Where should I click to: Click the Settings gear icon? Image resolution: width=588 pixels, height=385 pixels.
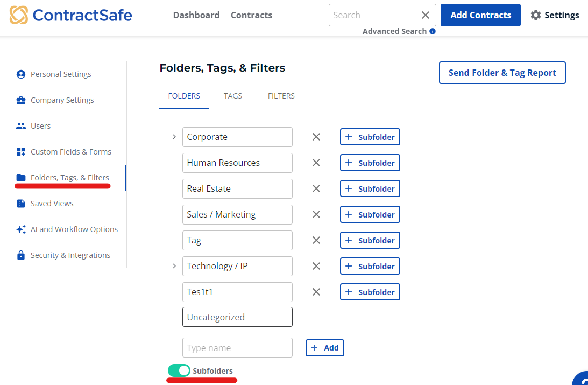pyautogui.click(x=536, y=15)
